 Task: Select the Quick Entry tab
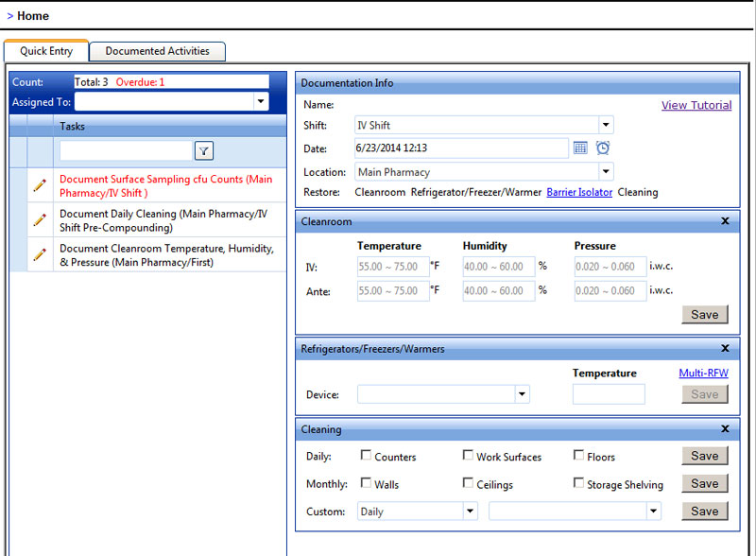[x=46, y=51]
